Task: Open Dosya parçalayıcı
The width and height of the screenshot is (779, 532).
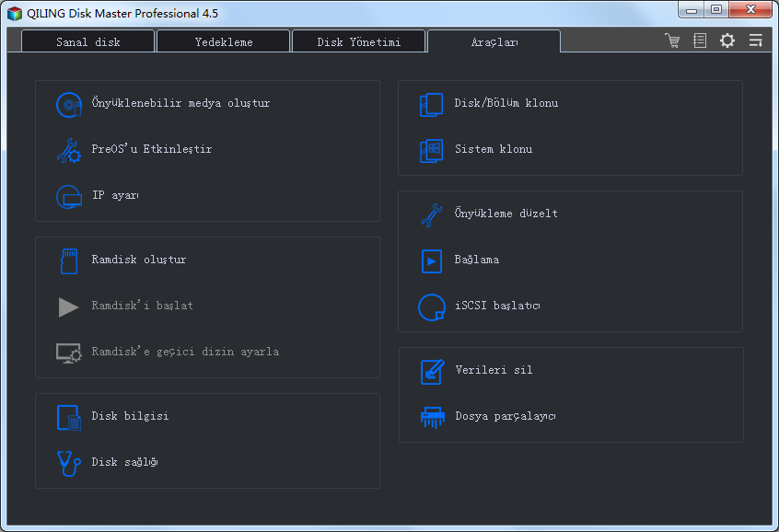Action: (506, 416)
